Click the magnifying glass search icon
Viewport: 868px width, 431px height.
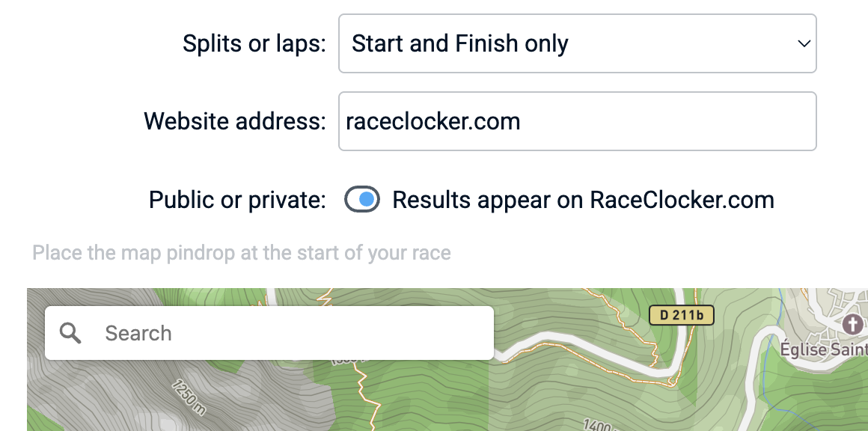(x=70, y=333)
